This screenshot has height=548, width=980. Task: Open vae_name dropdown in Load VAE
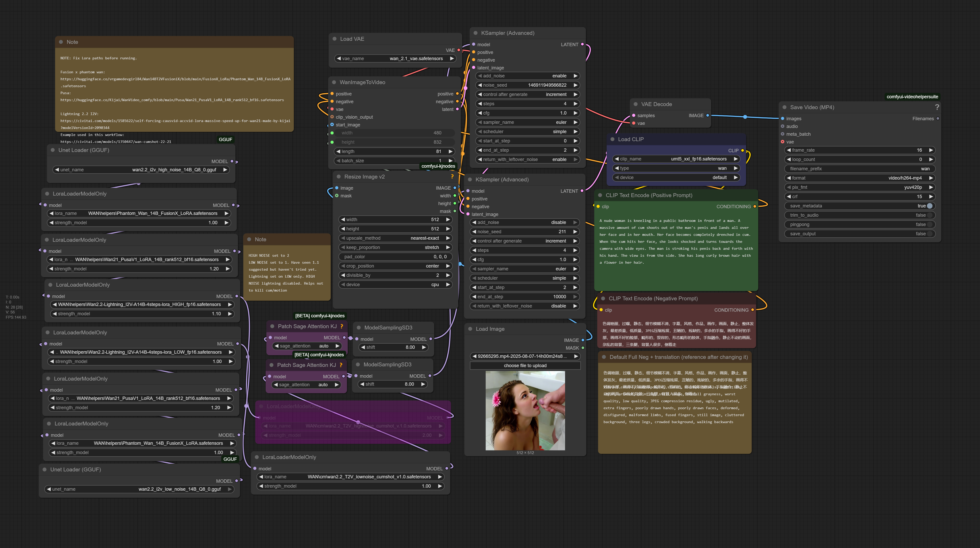tap(396, 59)
